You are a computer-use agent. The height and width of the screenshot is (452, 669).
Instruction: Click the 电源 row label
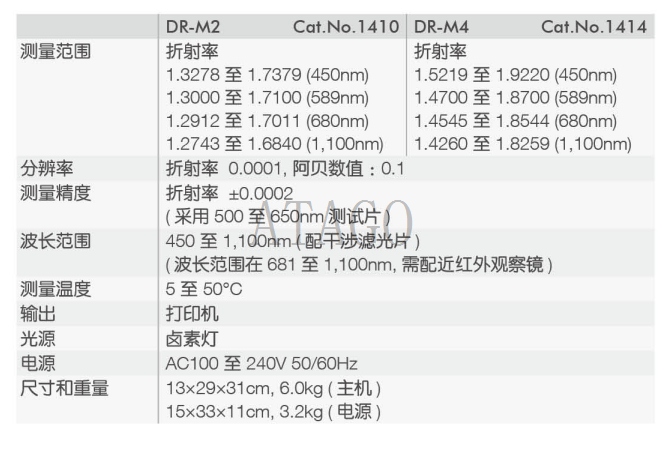[x=38, y=364]
